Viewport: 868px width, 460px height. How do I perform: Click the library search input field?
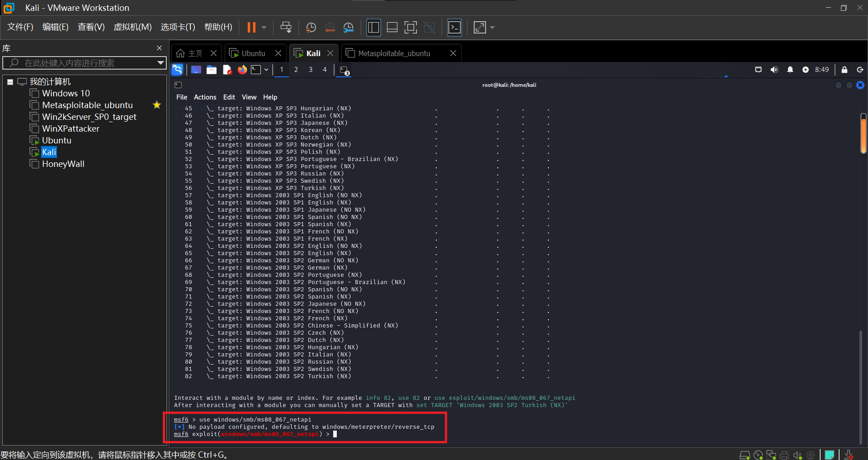click(x=84, y=63)
